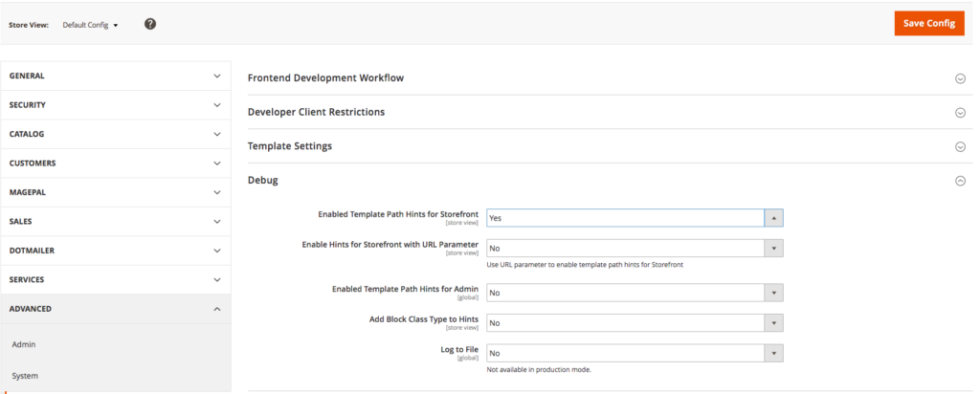The image size is (980, 394).
Task: Open Enabled Template Path Hints for Admin dropdown
Action: point(635,293)
